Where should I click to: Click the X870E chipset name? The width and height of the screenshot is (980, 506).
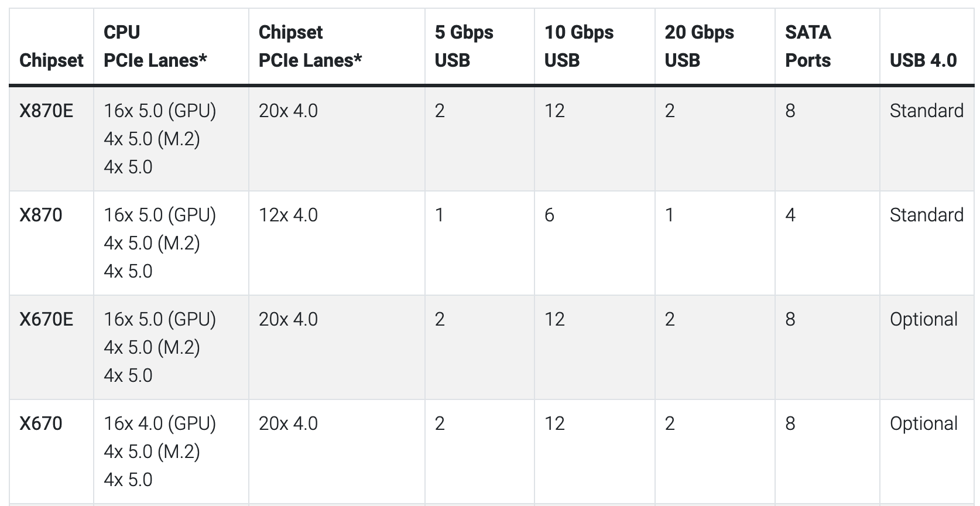pyautogui.click(x=46, y=111)
